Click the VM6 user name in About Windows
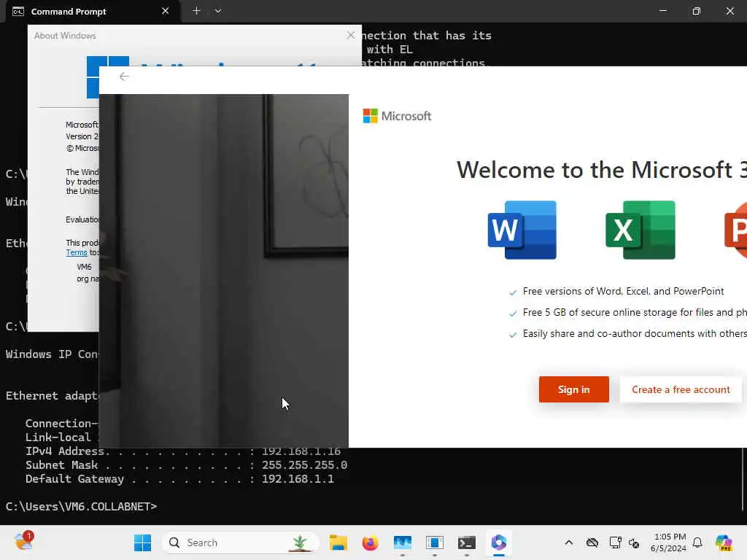 [84, 267]
